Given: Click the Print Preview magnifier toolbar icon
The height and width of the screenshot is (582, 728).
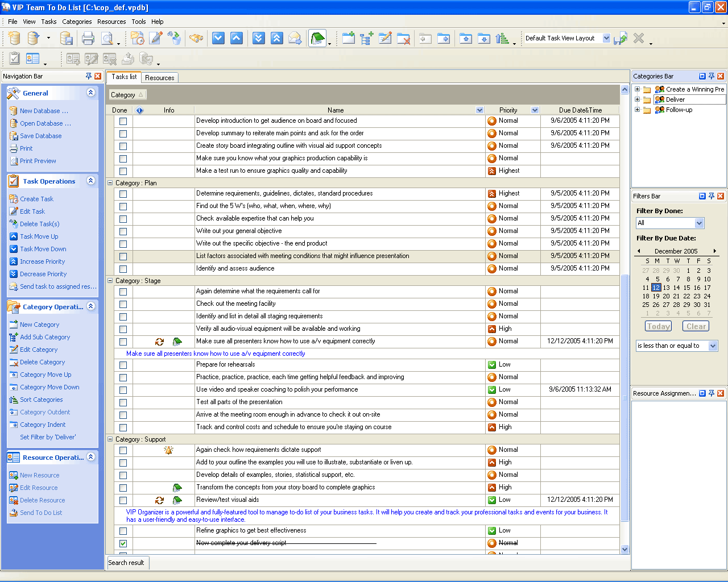Looking at the screenshot, I should (x=106, y=39).
